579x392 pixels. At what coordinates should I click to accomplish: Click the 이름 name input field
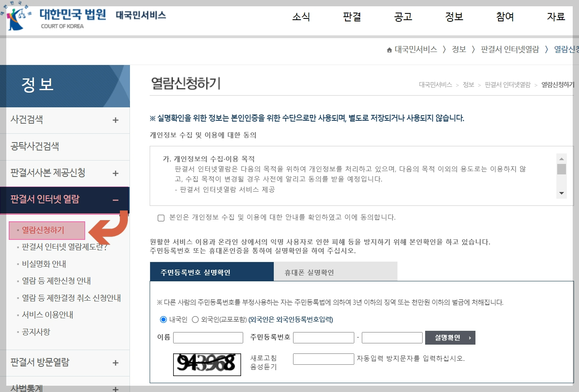[208, 337]
